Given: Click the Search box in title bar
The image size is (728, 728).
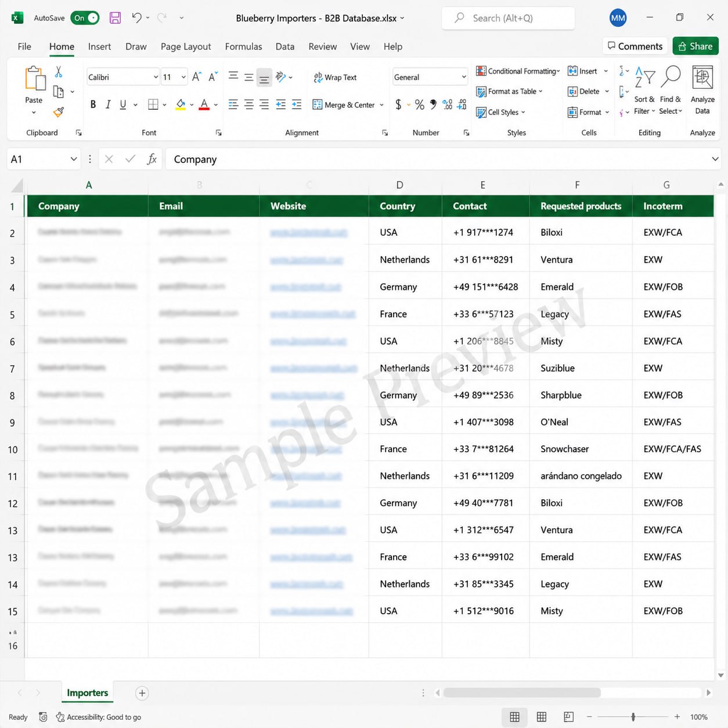Looking at the screenshot, I should coord(509,18).
